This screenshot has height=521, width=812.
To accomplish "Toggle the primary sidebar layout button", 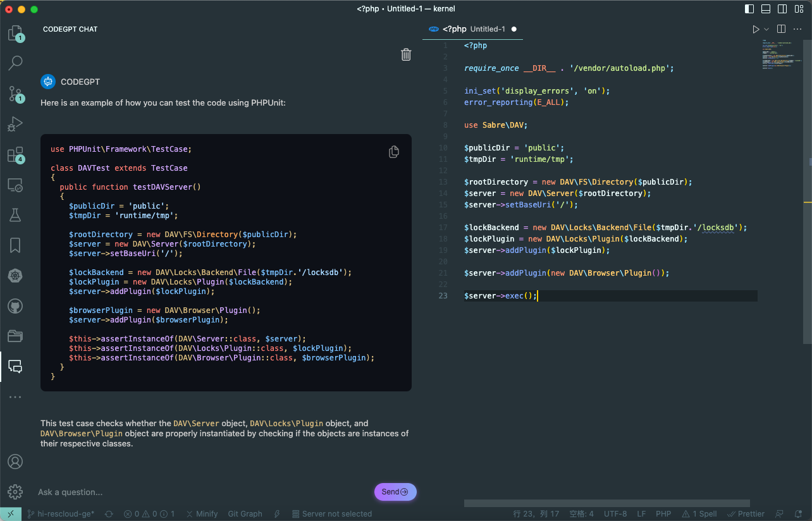I will pos(749,9).
